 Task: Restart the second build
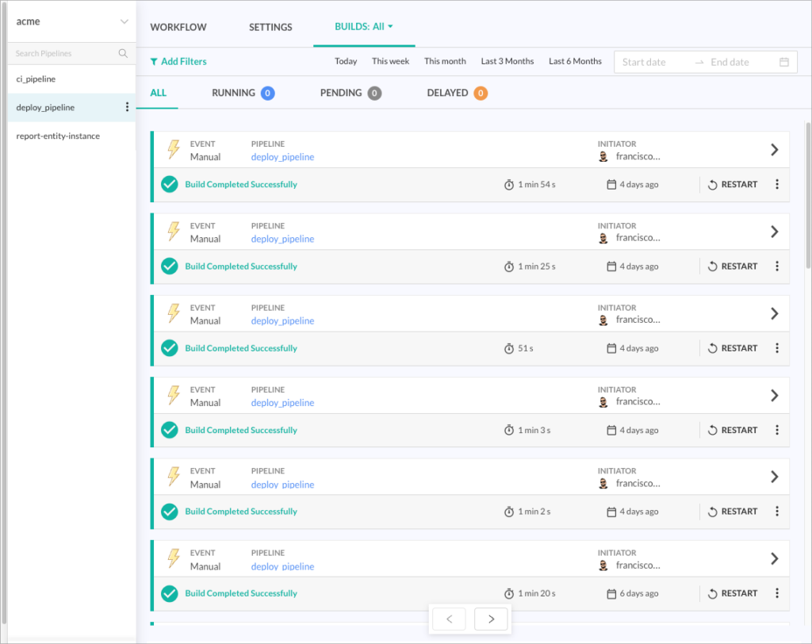point(732,266)
